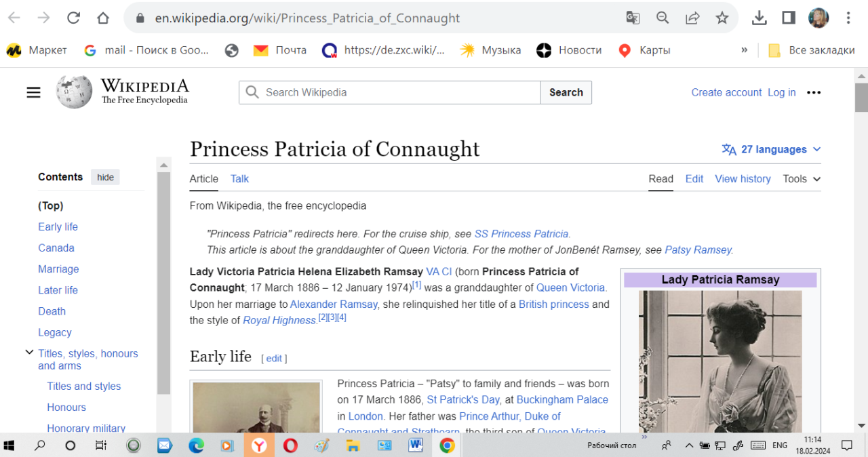Image resolution: width=868 pixels, height=457 pixels.
Task: Click inside the Search Wikipedia input field
Action: click(x=400, y=93)
